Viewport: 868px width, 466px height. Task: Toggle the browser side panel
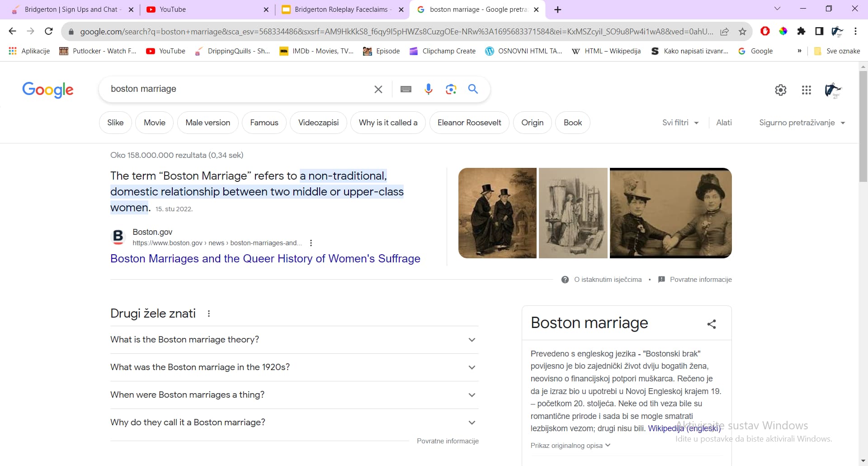click(819, 31)
